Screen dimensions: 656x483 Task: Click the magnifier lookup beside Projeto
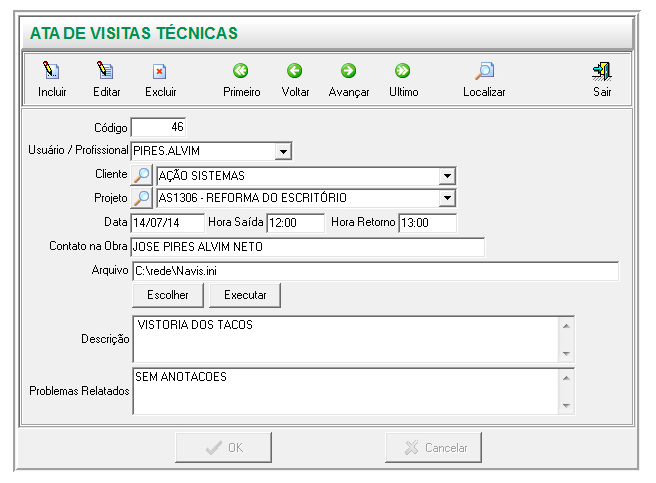coord(142,198)
